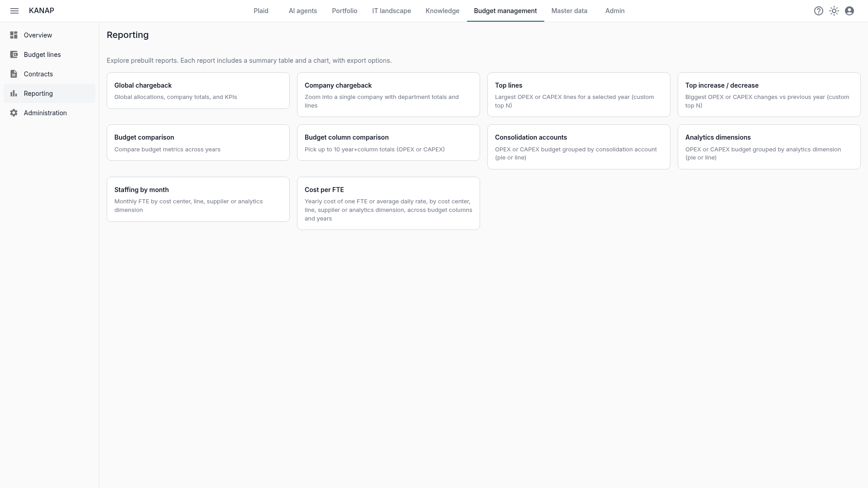Open the Budget column comparison report

[x=388, y=142]
